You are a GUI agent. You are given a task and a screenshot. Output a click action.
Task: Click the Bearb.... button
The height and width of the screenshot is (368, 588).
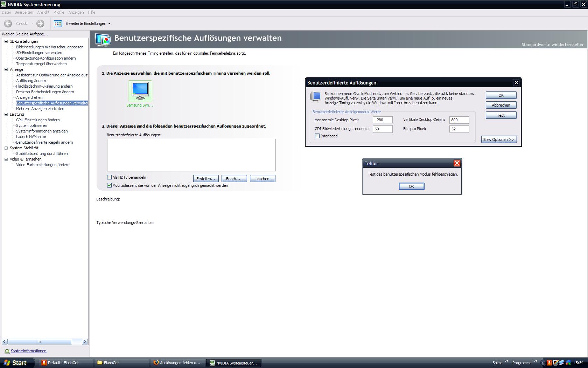point(234,179)
